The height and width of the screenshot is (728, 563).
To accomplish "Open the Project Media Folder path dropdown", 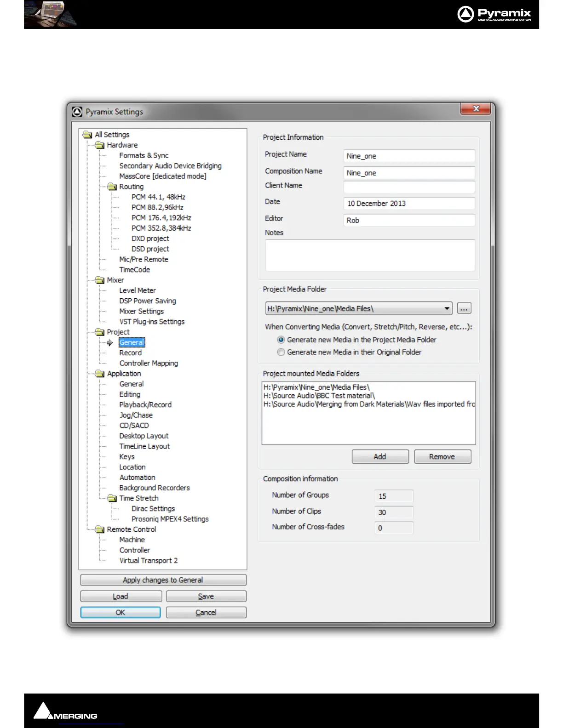I will 447,308.
